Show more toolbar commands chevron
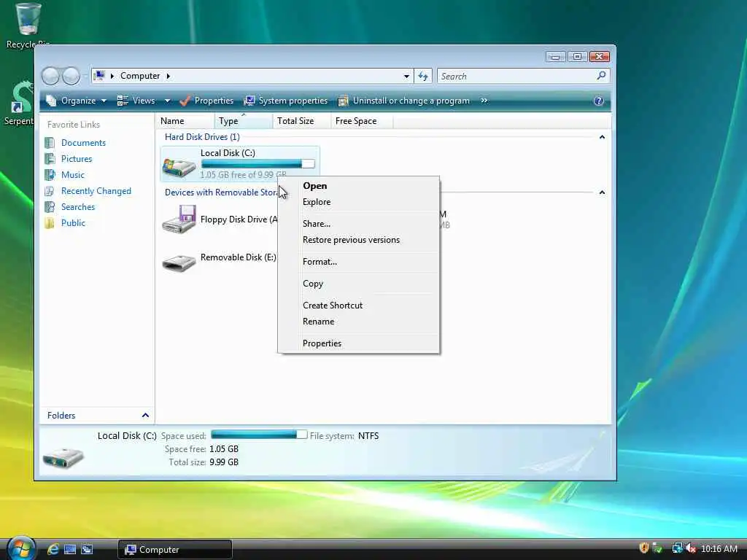 [x=484, y=101]
